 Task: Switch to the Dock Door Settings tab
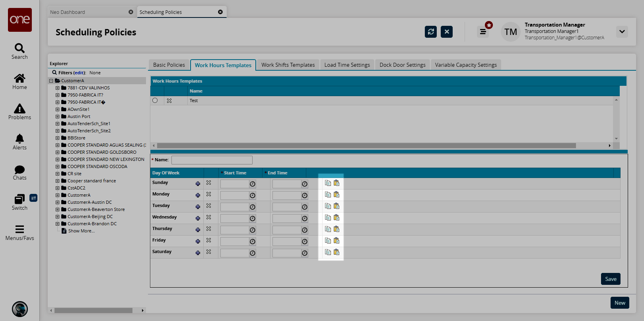point(402,65)
